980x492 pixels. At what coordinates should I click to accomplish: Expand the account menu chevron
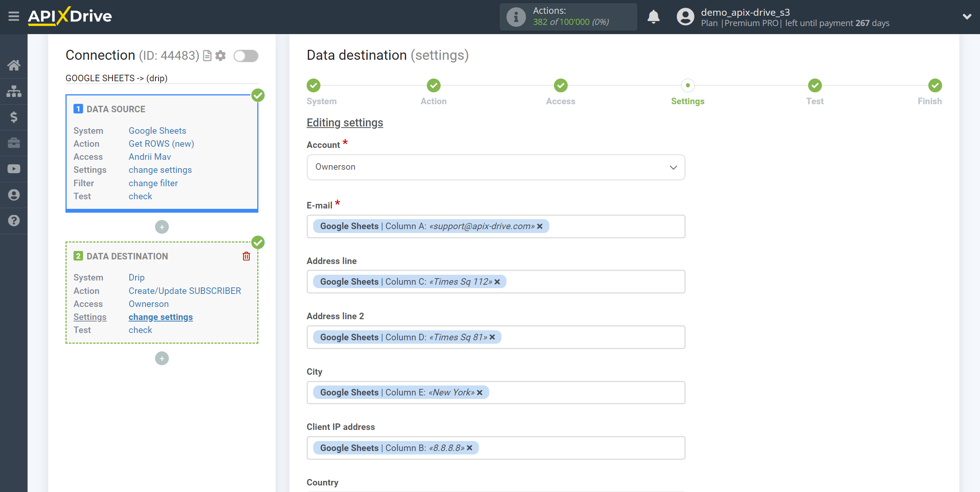pyautogui.click(x=967, y=16)
